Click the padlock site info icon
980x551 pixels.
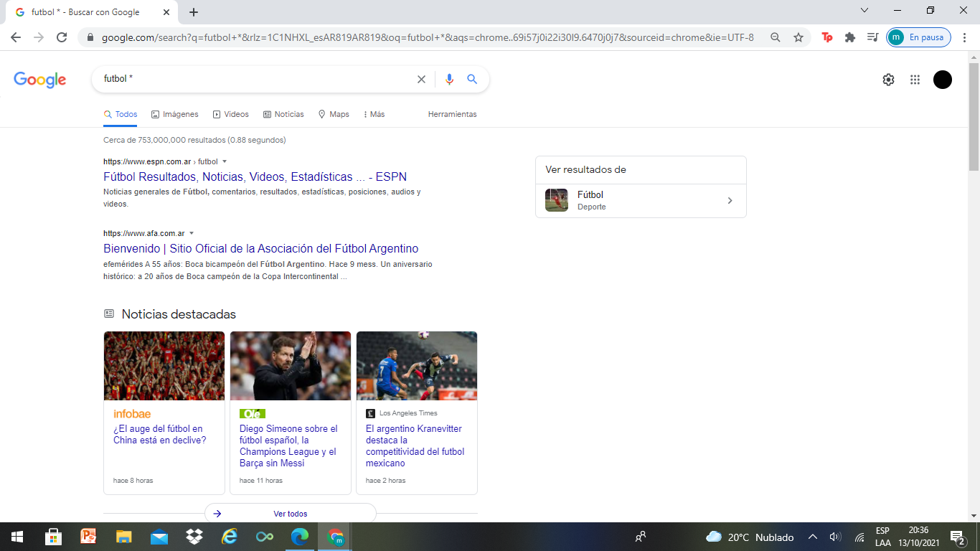[x=90, y=37]
